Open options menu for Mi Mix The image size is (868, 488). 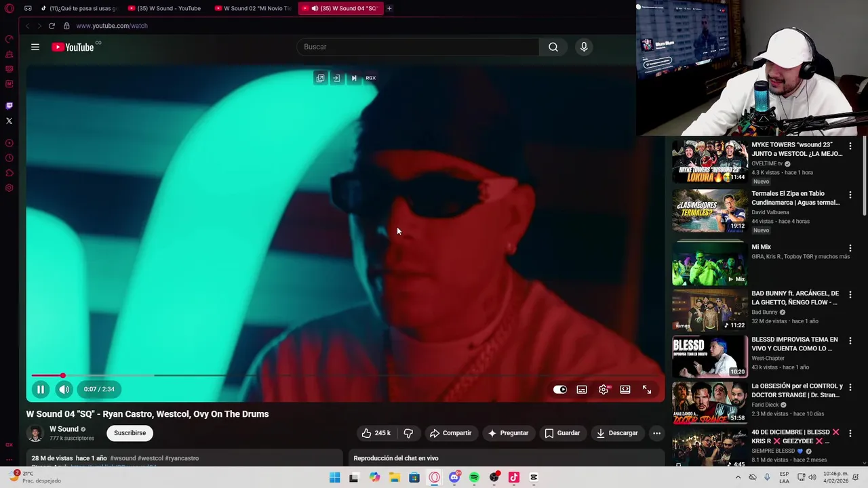[850, 248]
